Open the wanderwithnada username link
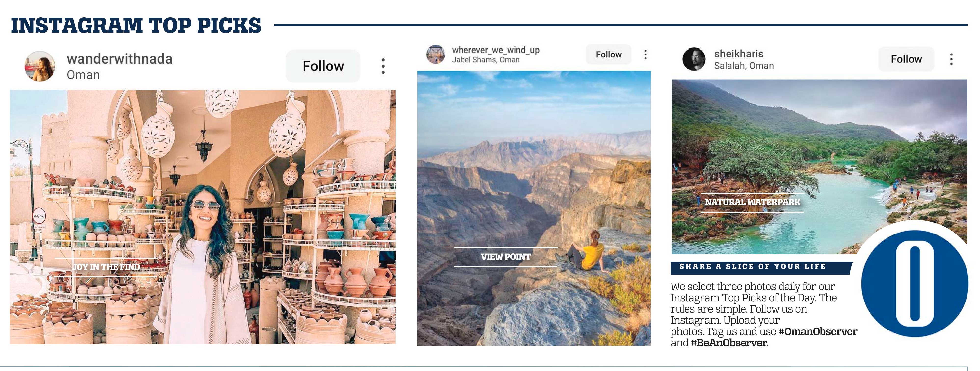The height and width of the screenshot is (371, 980). pos(119,59)
